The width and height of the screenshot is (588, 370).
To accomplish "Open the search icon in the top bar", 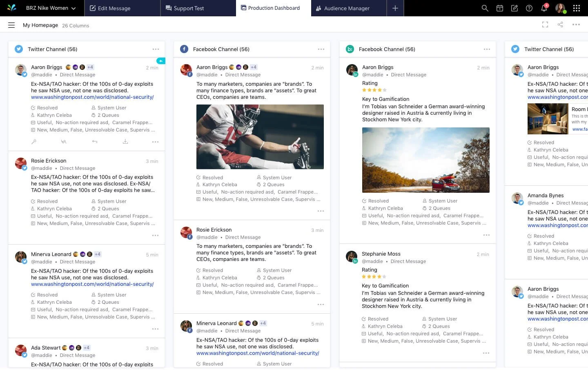I will 485,8.
